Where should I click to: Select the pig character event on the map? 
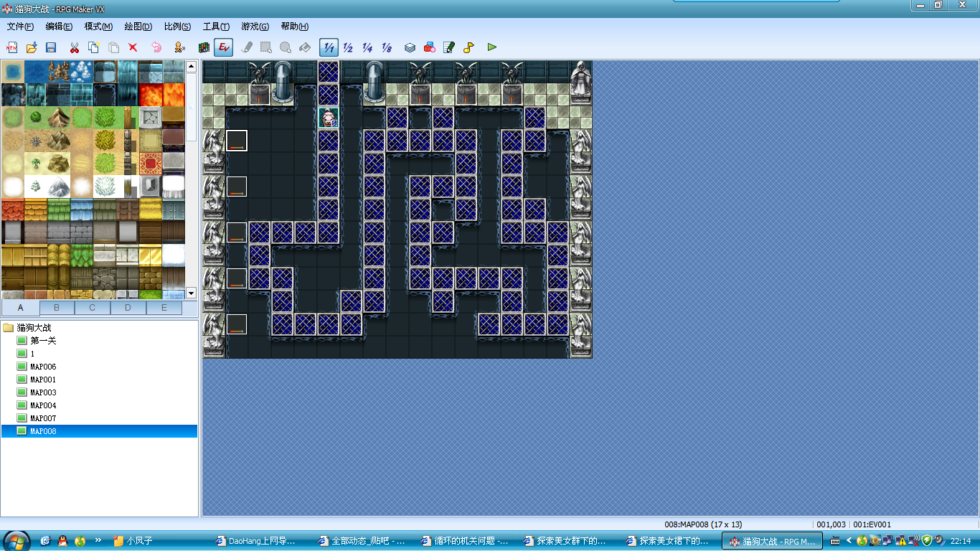pos(329,118)
